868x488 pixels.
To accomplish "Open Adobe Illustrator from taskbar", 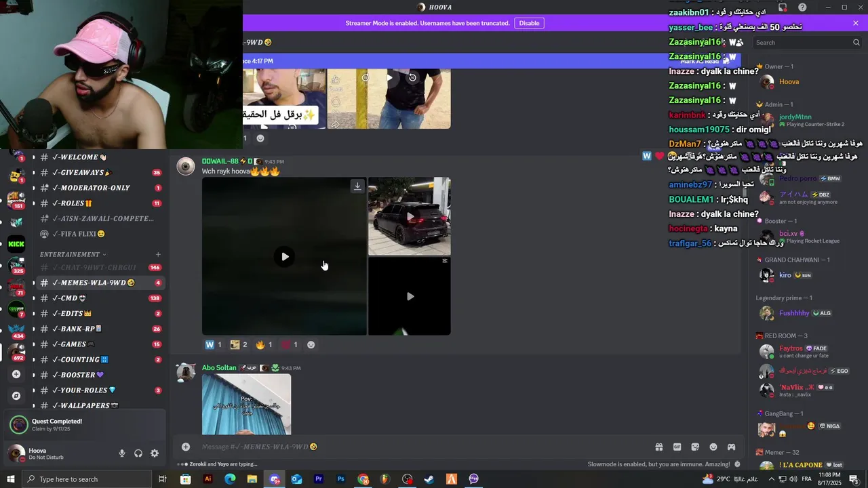I will point(208,479).
